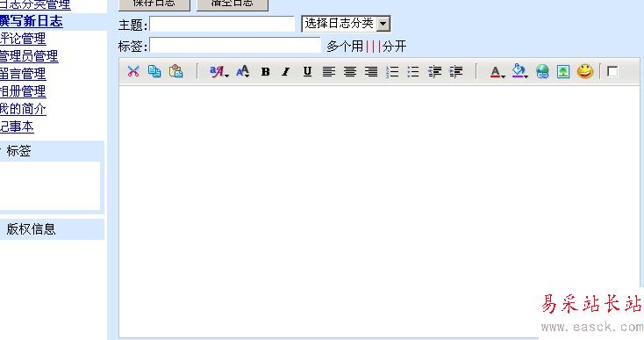
Task: Decrease indent (outdent) icon
Action: [x=434, y=71]
